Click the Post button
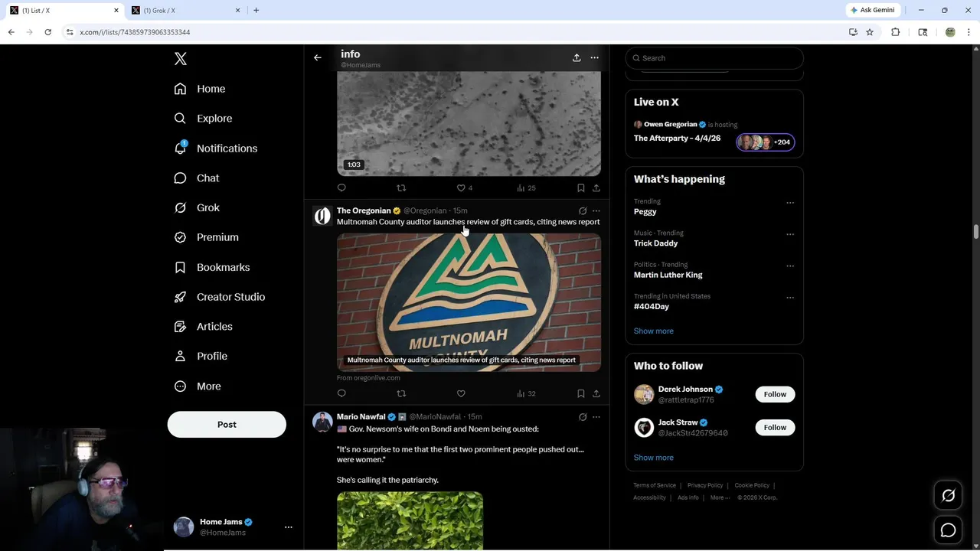Screen dimensions: 980x551 point(227,425)
